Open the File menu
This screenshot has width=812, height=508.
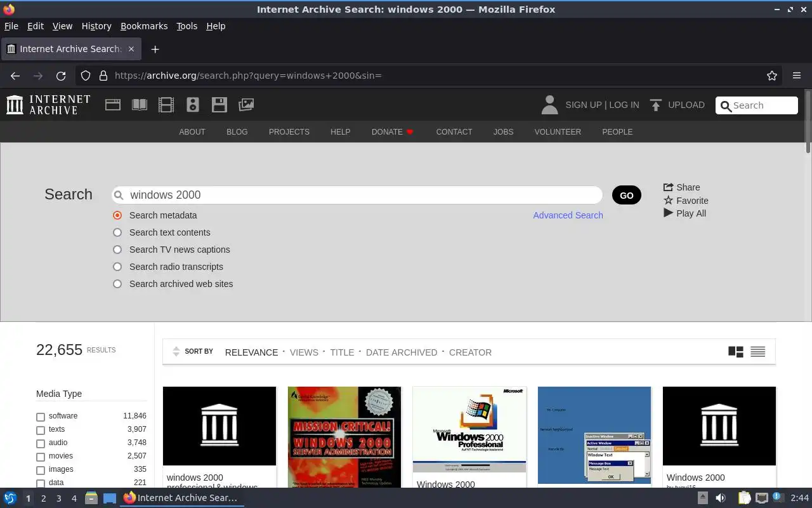click(11, 26)
